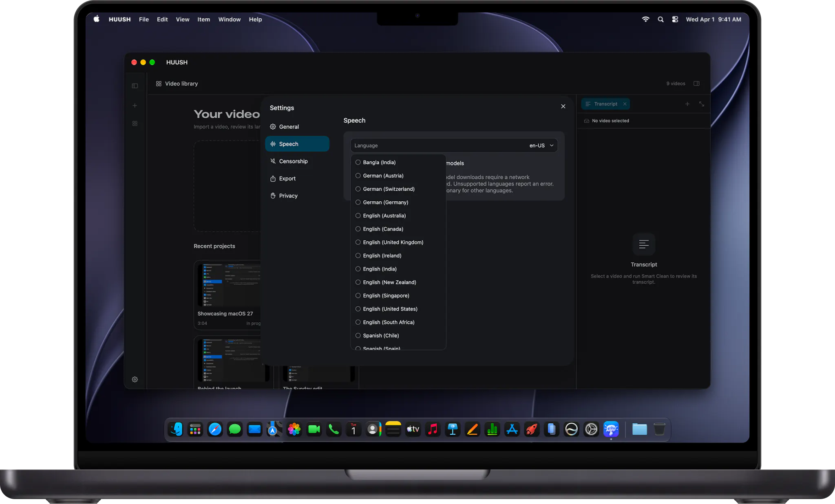The height and width of the screenshot is (504, 835).
Task: Open settings gear at sidebar bottom
Action: [x=135, y=379]
